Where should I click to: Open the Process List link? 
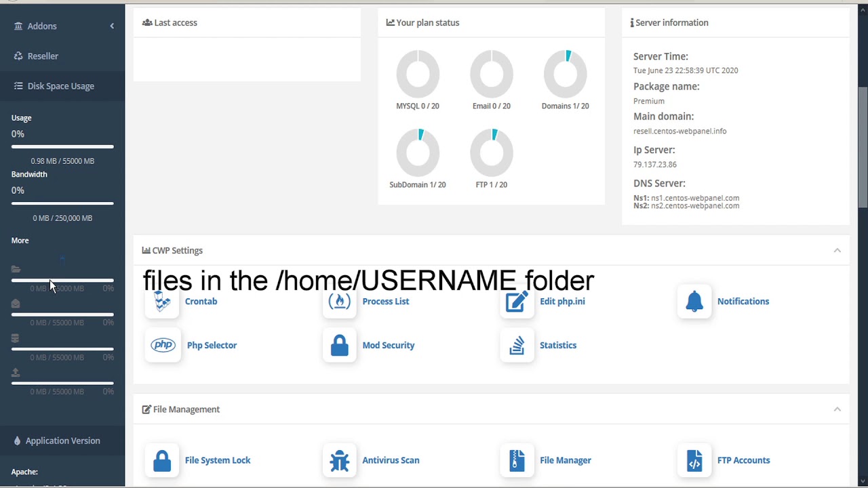pos(385,301)
